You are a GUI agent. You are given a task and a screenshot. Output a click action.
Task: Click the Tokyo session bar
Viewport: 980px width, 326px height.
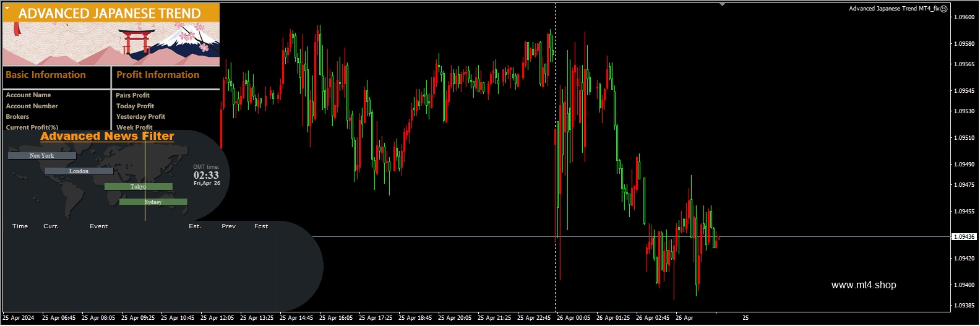pos(139,187)
